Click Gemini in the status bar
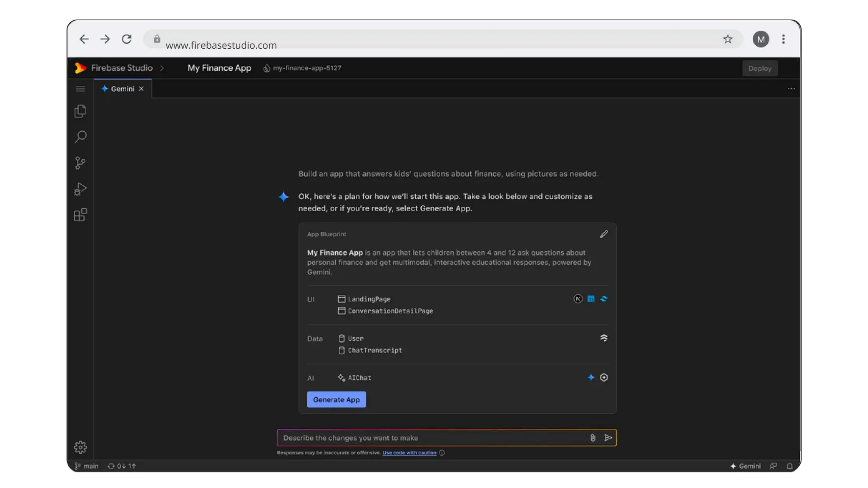The image size is (868, 488). point(745,466)
